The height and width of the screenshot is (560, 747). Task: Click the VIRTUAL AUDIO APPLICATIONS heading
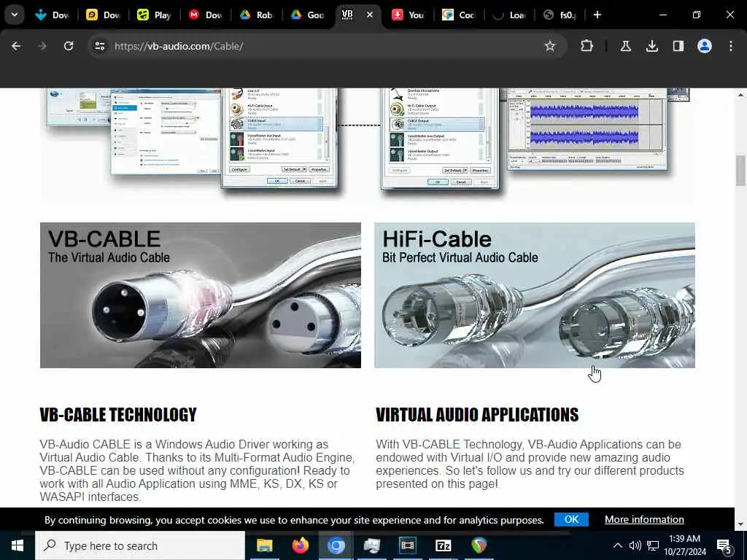point(477,415)
